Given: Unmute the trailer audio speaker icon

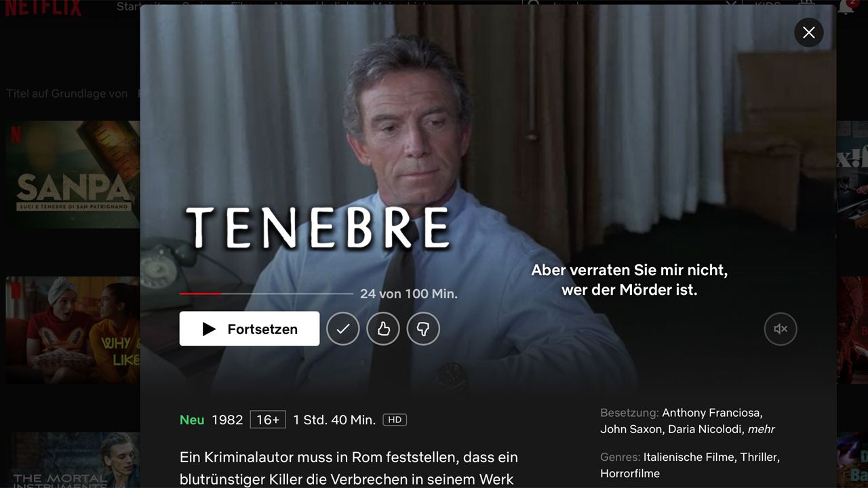Looking at the screenshot, I should (x=781, y=329).
